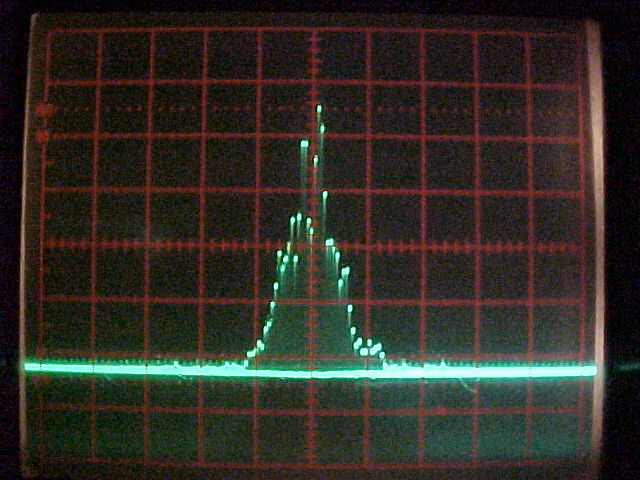Select the dim green trace outside the right bezel
This screenshot has height=480, width=640.
pyautogui.click(x=624, y=367)
